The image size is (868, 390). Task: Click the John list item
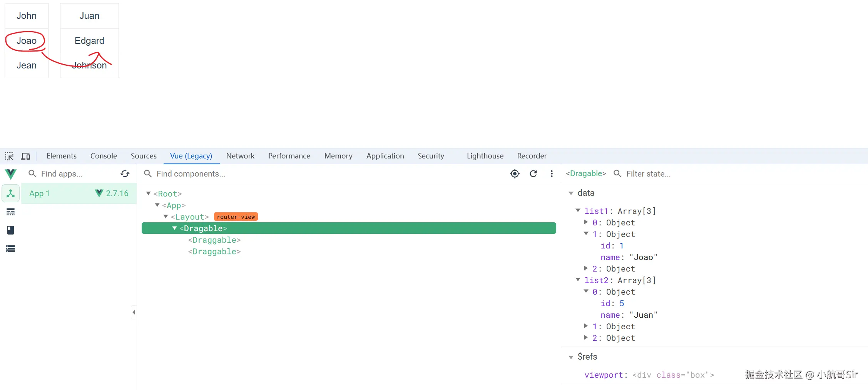(x=27, y=16)
